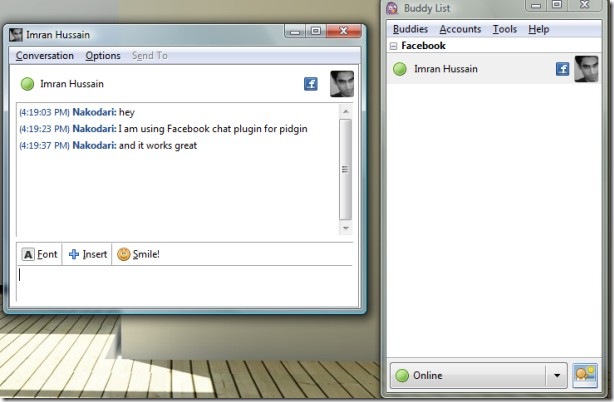The height and width of the screenshot is (402, 614).
Task: Close the Buddy List window
Action: (585, 5)
